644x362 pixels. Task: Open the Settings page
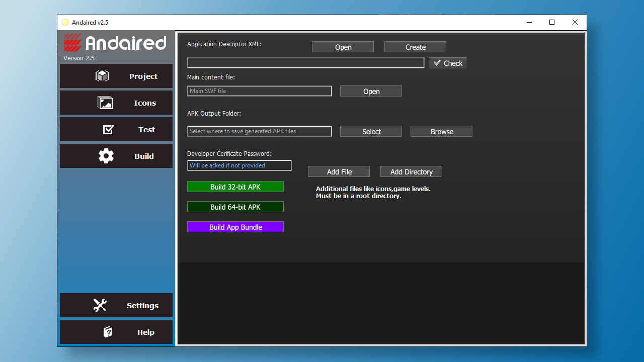coord(116,305)
